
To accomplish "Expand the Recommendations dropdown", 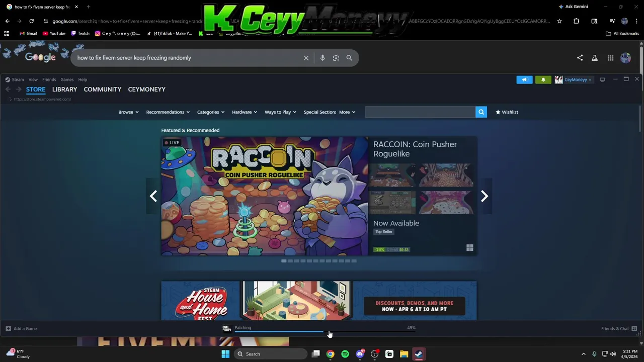I will 168,112.
